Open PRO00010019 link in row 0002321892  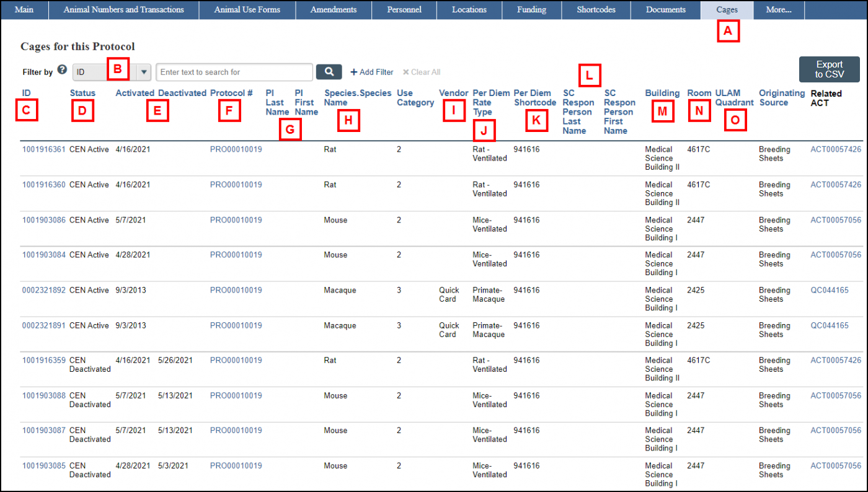(x=236, y=290)
